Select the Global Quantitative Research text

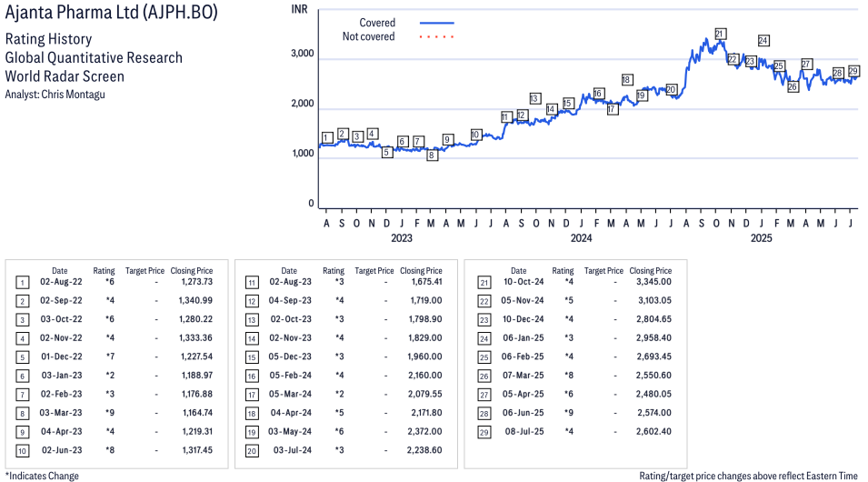pos(94,57)
